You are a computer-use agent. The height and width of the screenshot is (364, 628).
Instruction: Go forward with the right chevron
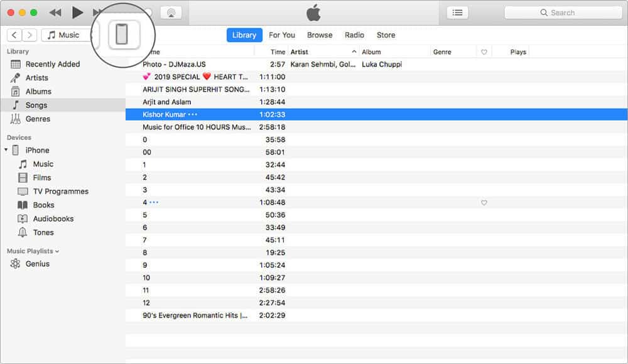click(x=30, y=35)
